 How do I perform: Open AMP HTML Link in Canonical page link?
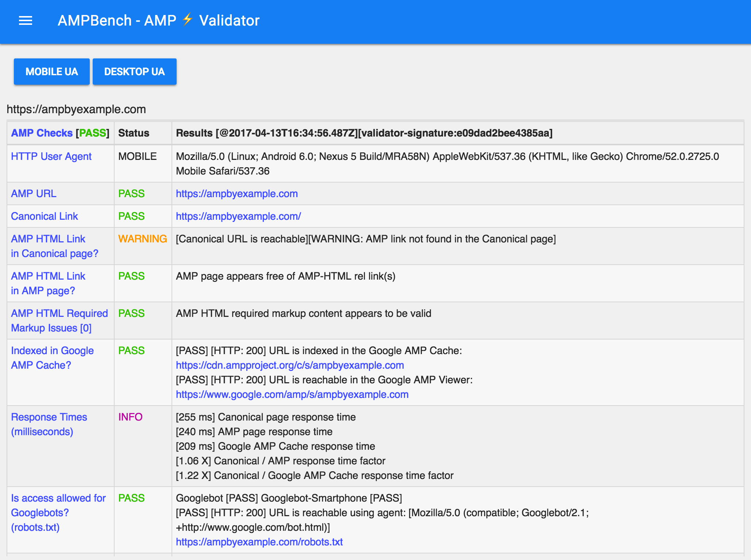[x=54, y=246]
